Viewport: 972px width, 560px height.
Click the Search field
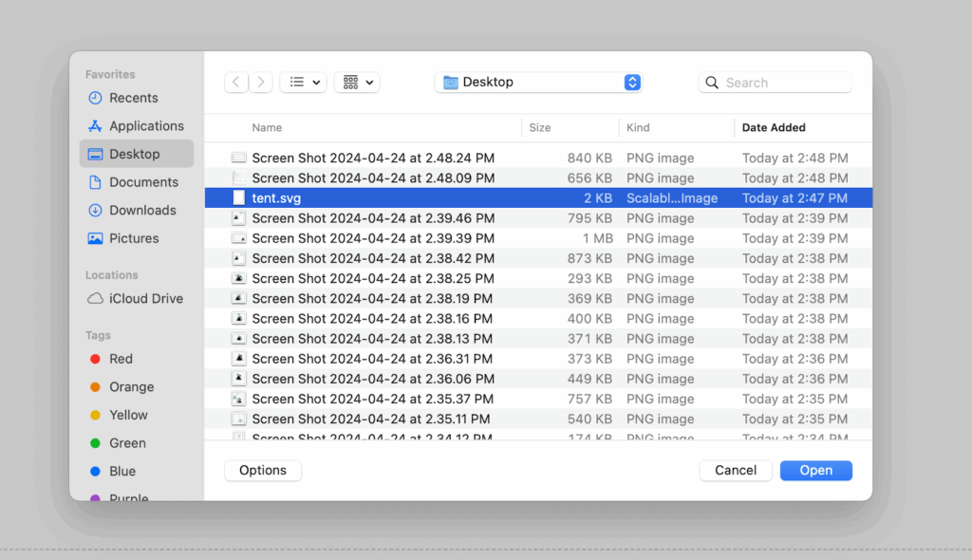click(784, 83)
